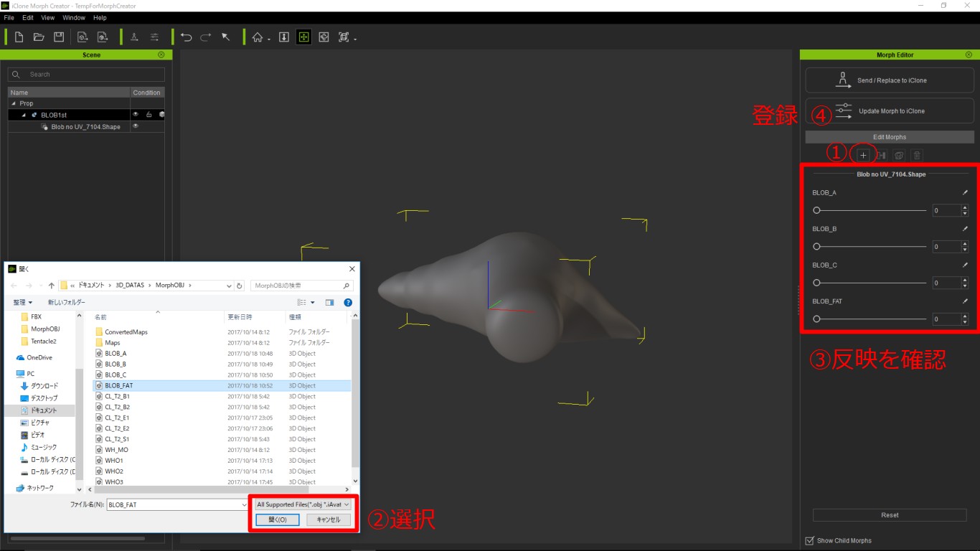The height and width of the screenshot is (551, 980).
Task: Click the Reset button in Morph Editor
Action: click(890, 515)
